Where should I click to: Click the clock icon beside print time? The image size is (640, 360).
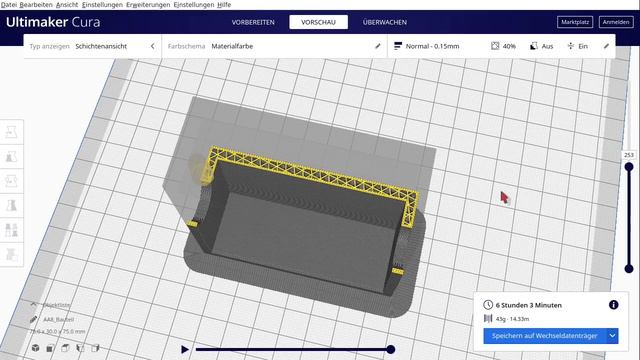point(488,304)
